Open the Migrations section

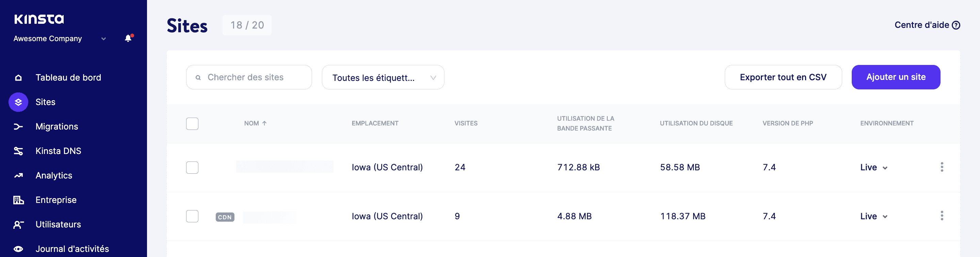(x=57, y=126)
